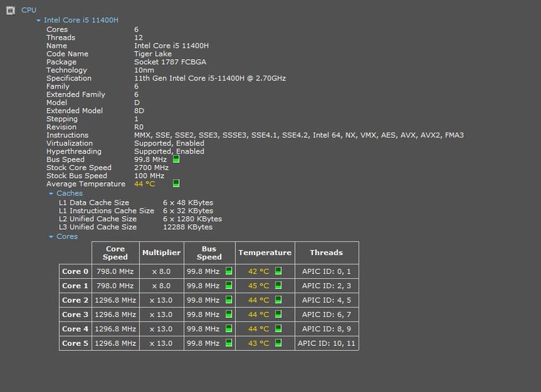Collapse the Caches section arrow

[x=51, y=194]
